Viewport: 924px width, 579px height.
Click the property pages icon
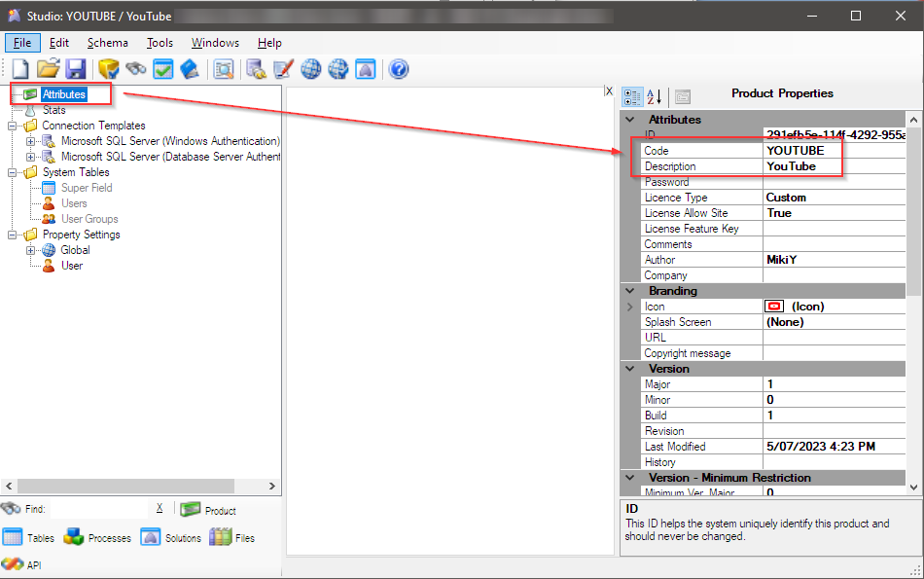[x=683, y=96]
